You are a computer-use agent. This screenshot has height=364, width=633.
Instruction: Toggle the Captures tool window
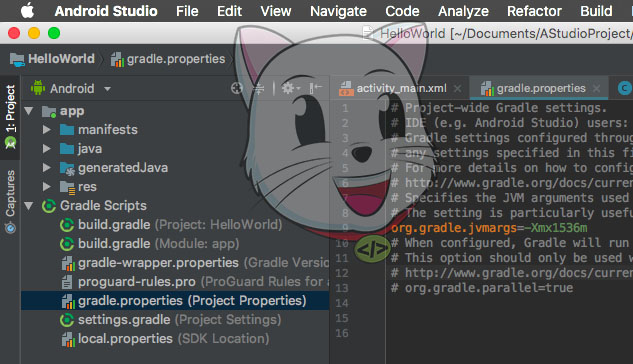point(10,201)
